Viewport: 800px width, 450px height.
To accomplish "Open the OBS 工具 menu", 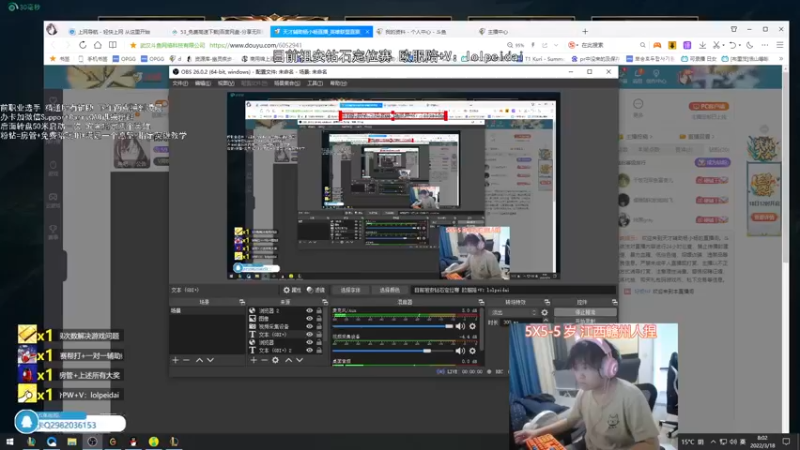I will click(x=315, y=83).
